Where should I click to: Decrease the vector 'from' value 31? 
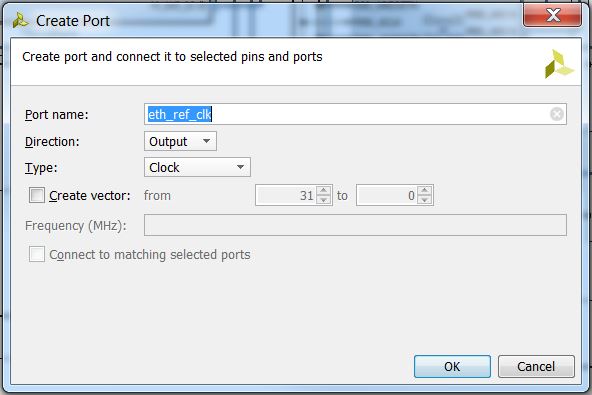[x=324, y=200]
